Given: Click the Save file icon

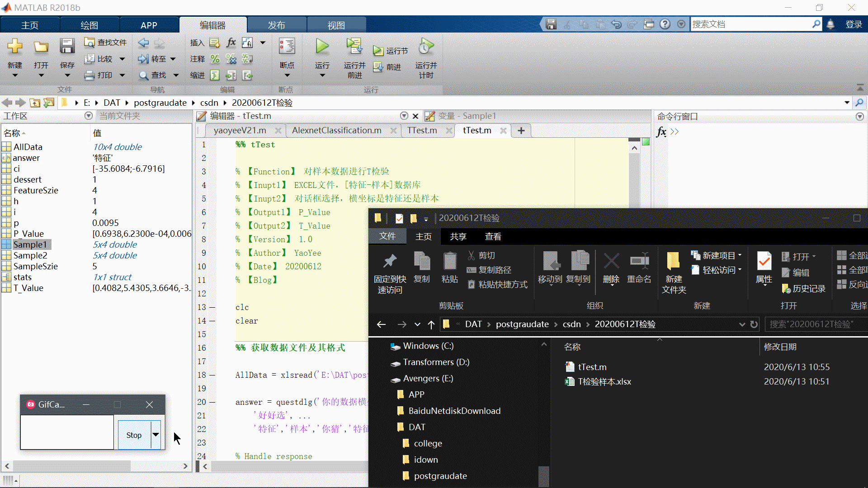Looking at the screenshot, I should click(67, 47).
